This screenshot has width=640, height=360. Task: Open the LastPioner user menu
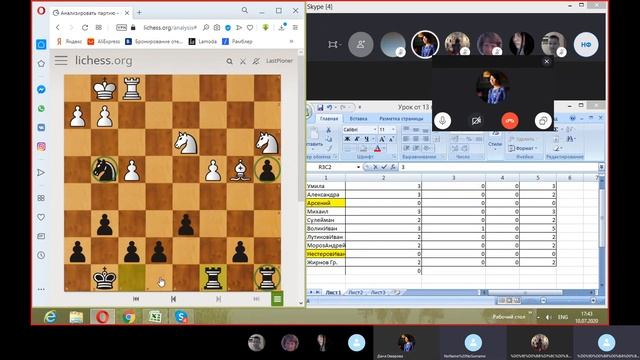[x=279, y=61]
